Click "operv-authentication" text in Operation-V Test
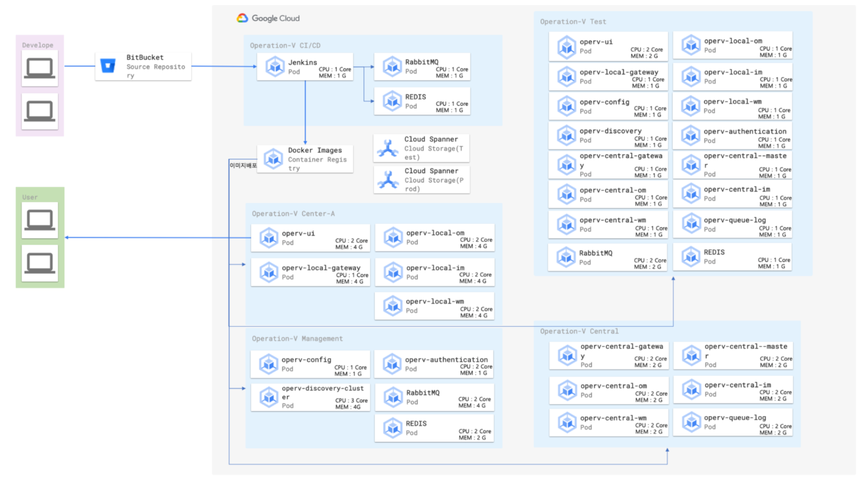This screenshot has height=481, width=868. pos(745,132)
